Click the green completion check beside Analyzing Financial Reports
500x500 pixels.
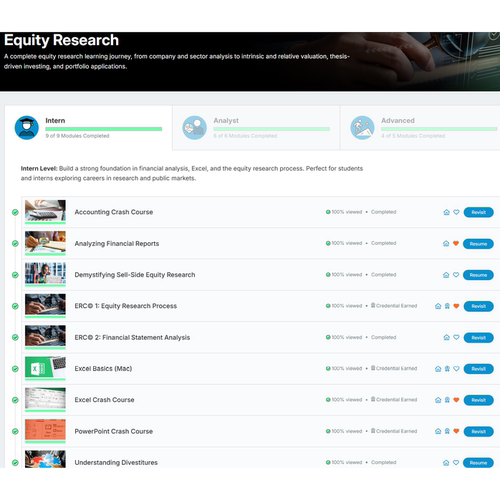(15, 244)
